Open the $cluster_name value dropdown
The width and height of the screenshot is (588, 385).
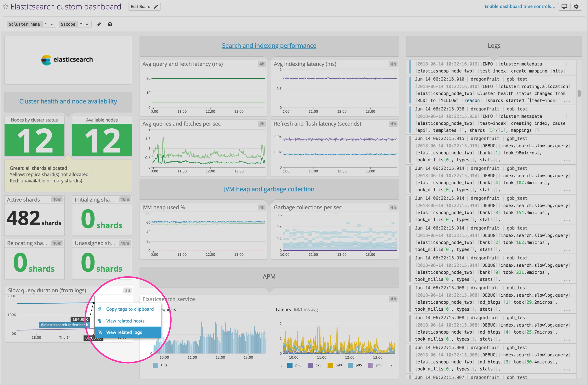[x=49, y=24]
